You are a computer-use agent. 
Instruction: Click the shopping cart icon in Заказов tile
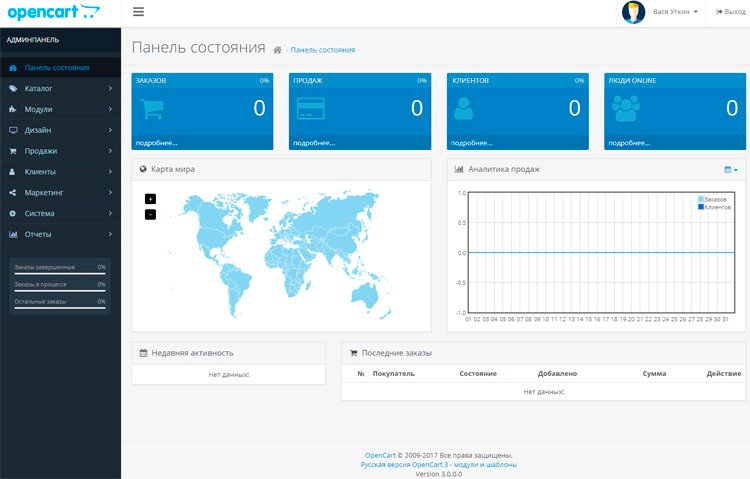tap(153, 109)
